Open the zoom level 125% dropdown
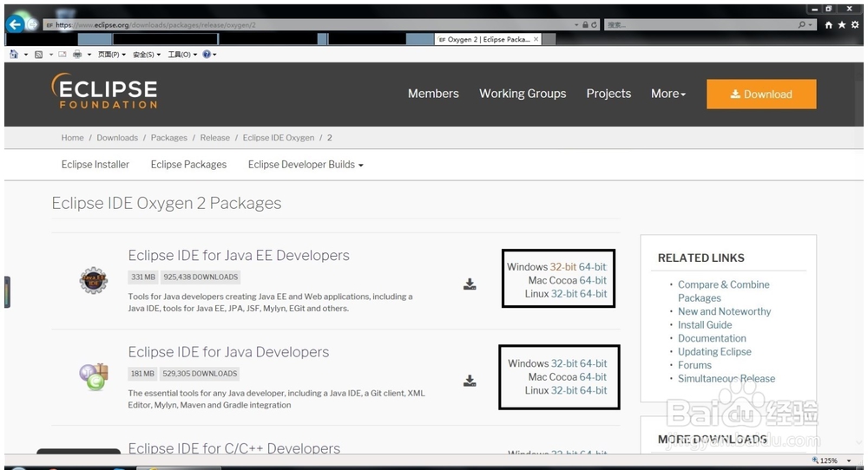The width and height of the screenshot is (868, 470). 849,460
